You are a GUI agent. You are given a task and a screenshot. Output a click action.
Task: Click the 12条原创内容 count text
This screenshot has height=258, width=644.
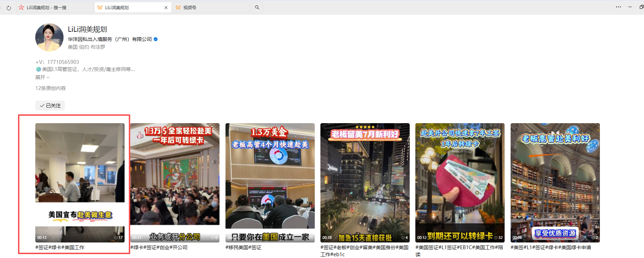pyautogui.click(x=50, y=88)
